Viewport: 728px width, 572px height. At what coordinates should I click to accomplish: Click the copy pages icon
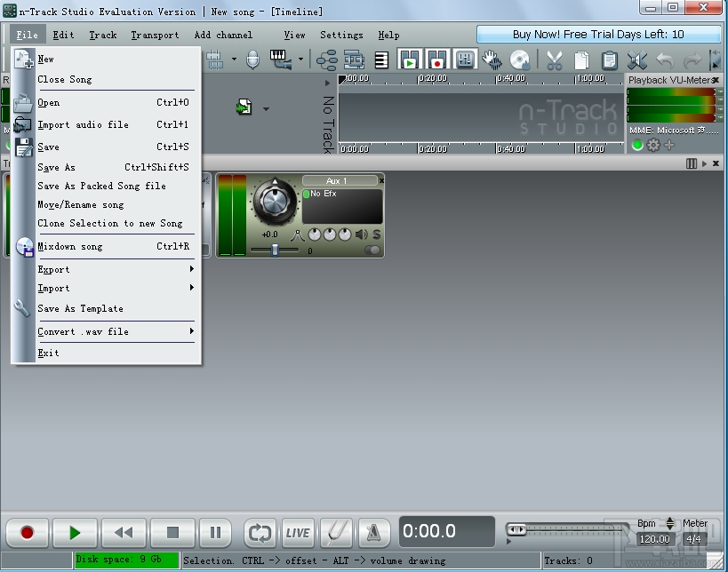(581, 60)
